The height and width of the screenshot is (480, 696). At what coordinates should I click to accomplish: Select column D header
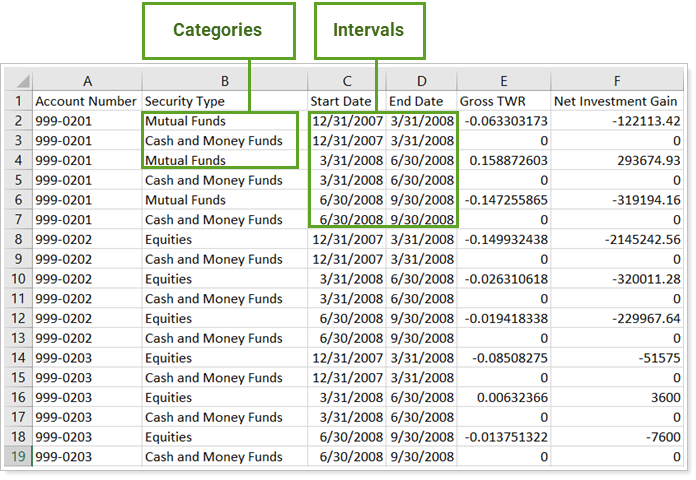point(421,81)
